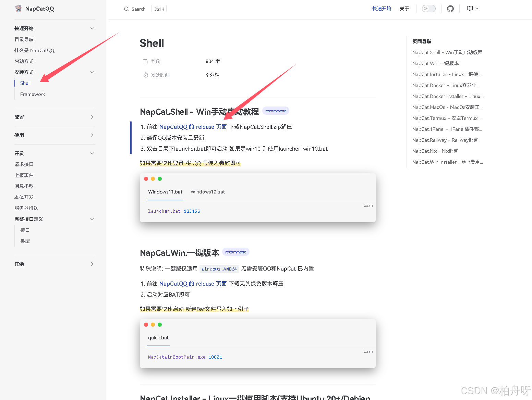Open 请求接口 sidebar page
532x400 pixels.
tap(24, 164)
